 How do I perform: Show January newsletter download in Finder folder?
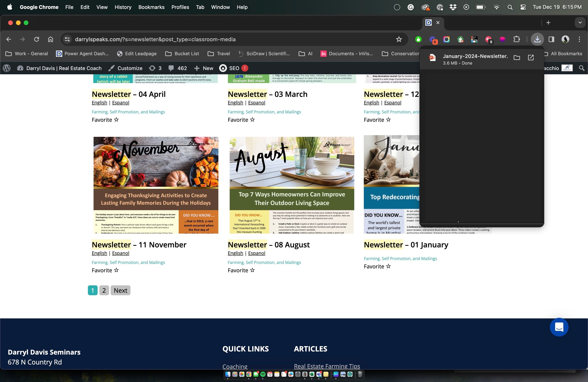517,58
